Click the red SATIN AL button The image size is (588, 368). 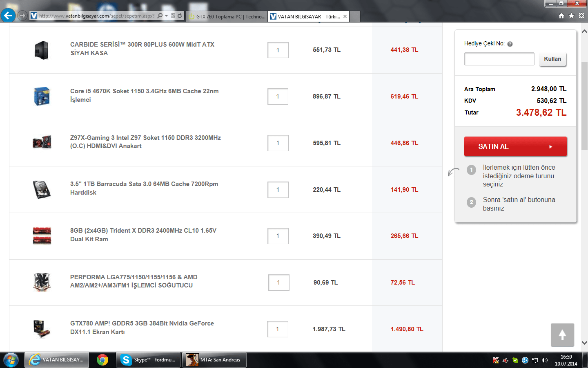(x=515, y=146)
